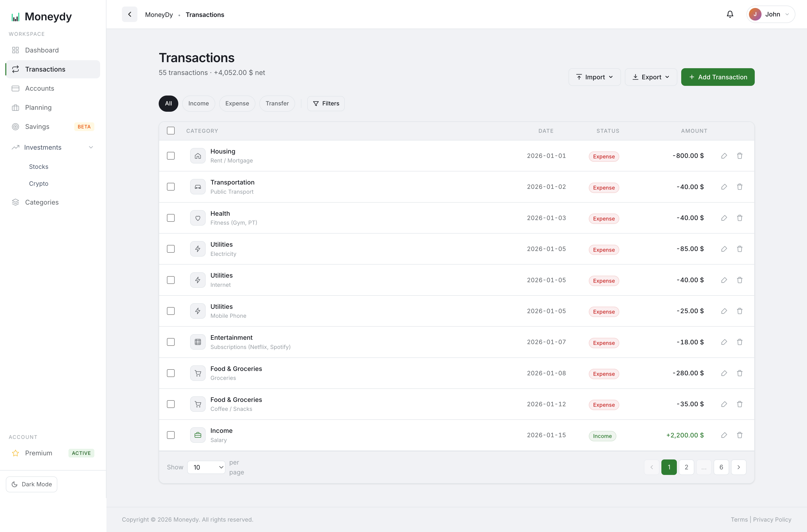Check the Transportation transaction checkbox

tap(171, 187)
